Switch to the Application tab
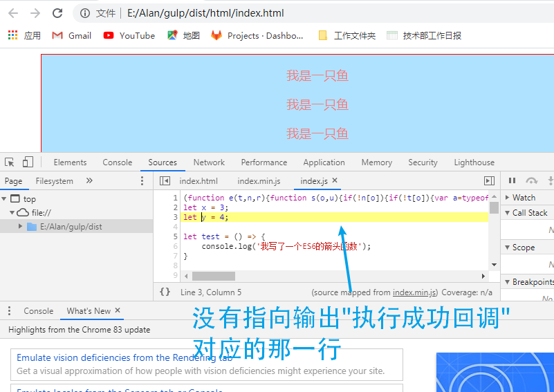554x392 pixels. click(324, 162)
